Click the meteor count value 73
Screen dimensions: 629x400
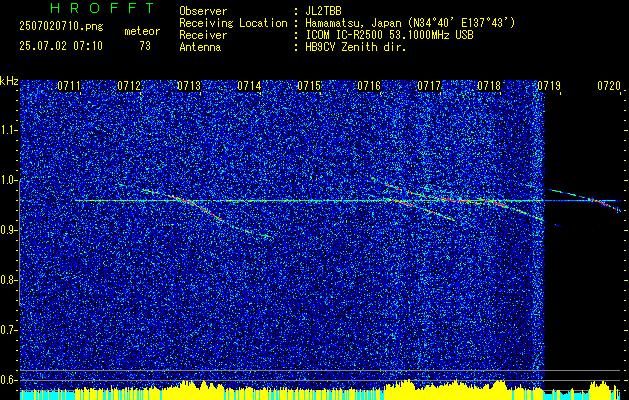click(x=145, y=46)
